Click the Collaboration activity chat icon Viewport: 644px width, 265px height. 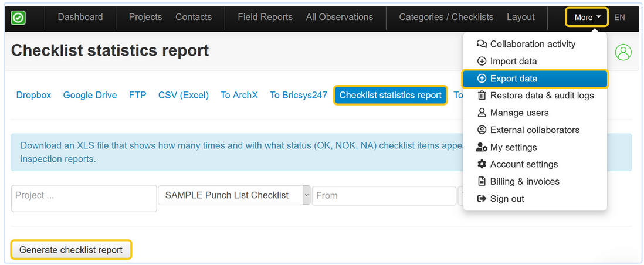coord(482,44)
